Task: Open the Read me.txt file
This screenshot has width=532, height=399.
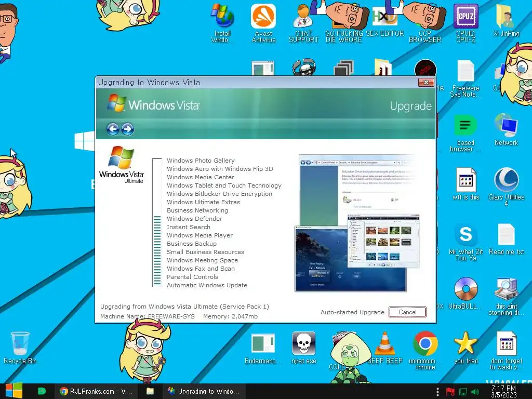Action: pyautogui.click(x=506, y=240)
